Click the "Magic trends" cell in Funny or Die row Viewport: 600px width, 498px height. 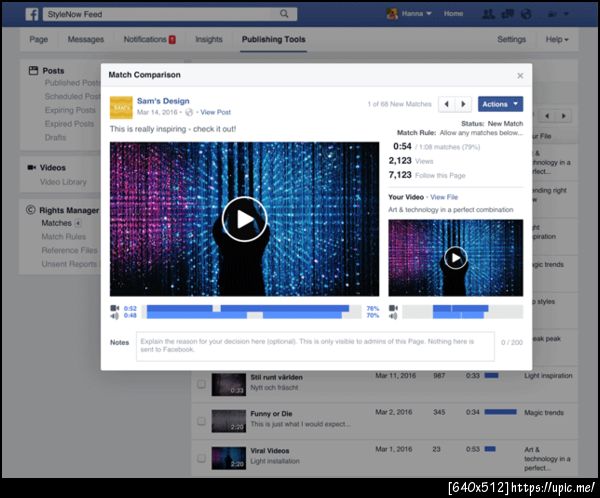point(544,413)
